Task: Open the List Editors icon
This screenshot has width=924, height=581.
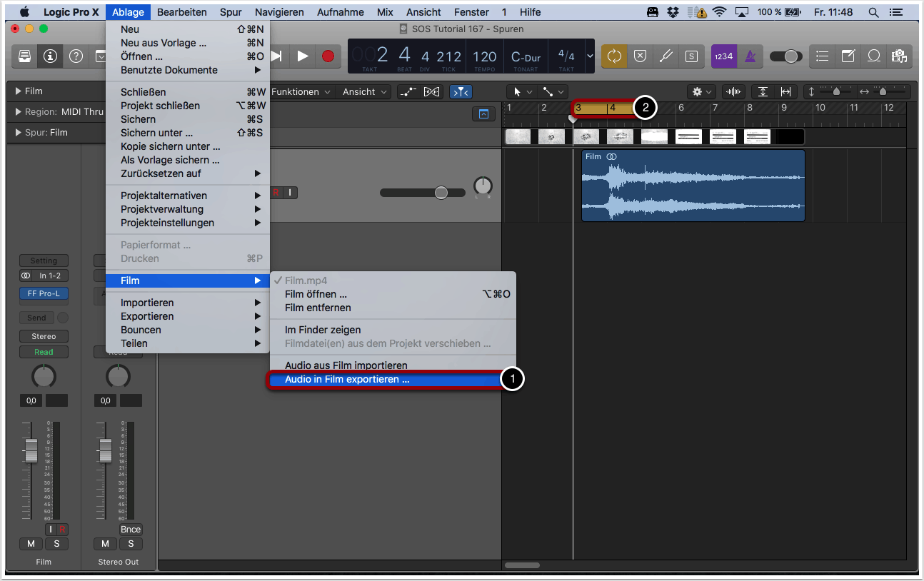Action: click(823, 56)
